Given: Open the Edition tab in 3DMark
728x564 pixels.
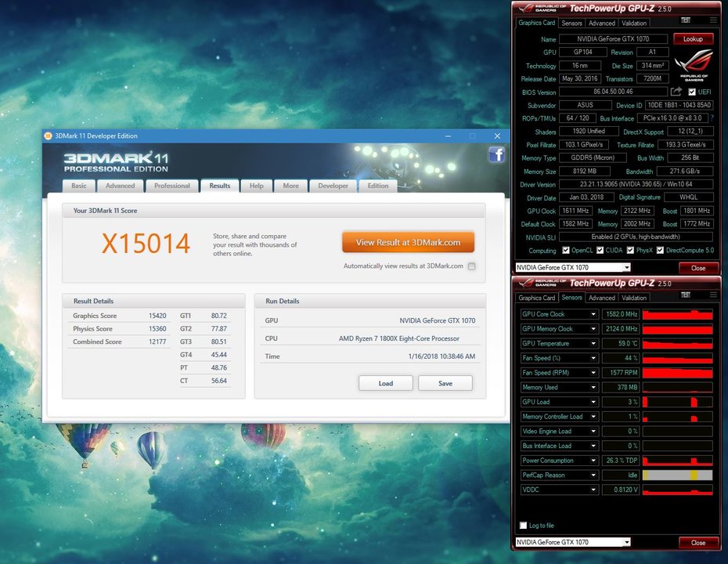Looking at the screenshot, I should pyautogui.click(x=378, y=186).
